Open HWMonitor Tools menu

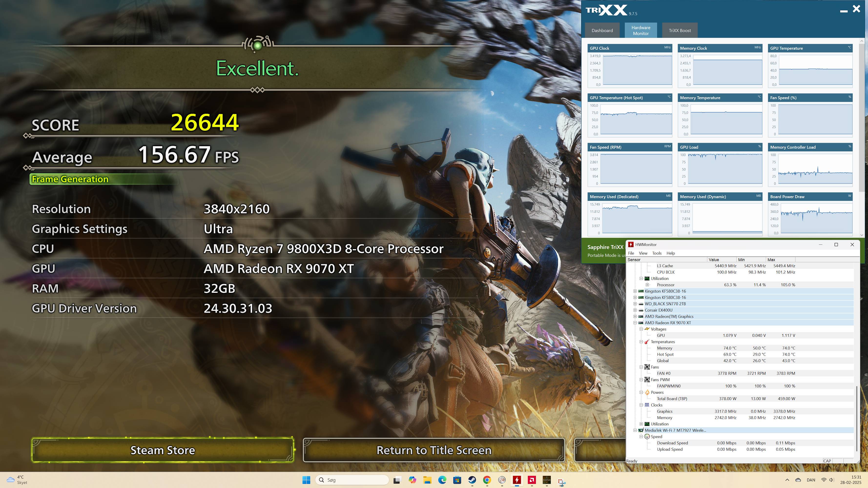[x=657, y=253]
